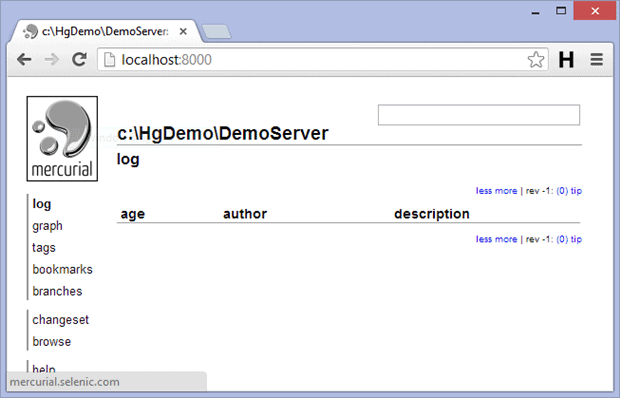Open the Chrome hamburger menu
This screenshot has height=398, width=620.
click(x=597, y=60)
